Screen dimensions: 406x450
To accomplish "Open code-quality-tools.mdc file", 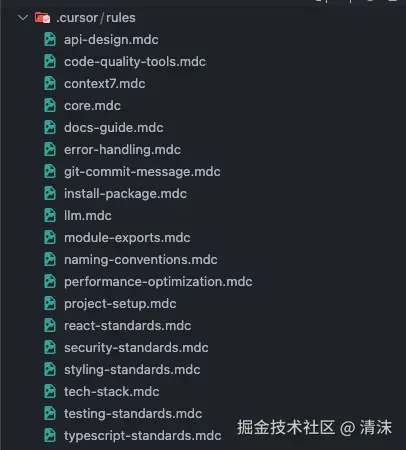I will [x=135, y=62].
